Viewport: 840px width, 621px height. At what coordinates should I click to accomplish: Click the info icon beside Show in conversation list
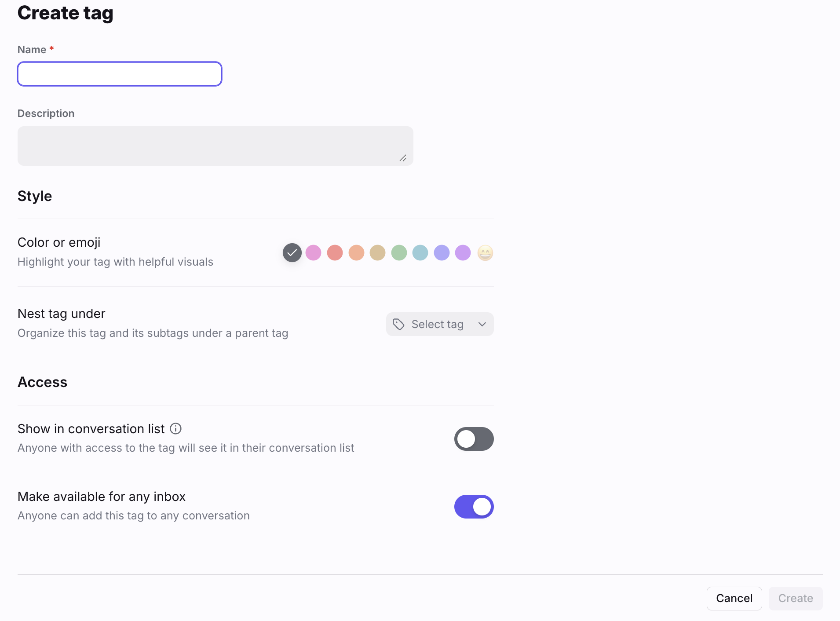175,428
